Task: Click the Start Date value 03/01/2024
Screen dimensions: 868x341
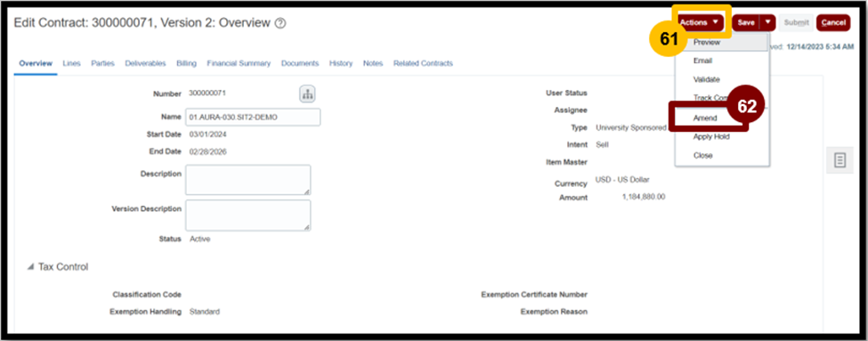Action: point(207,134)
